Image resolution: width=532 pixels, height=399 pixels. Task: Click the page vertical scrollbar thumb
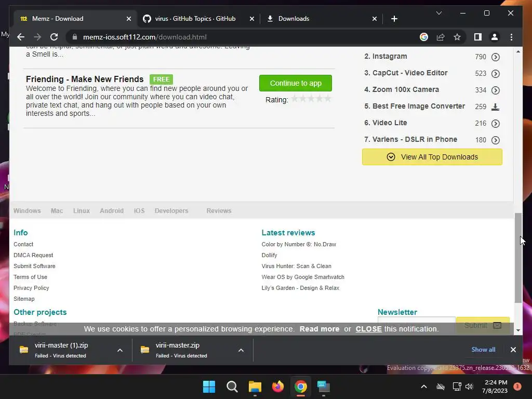518,258
